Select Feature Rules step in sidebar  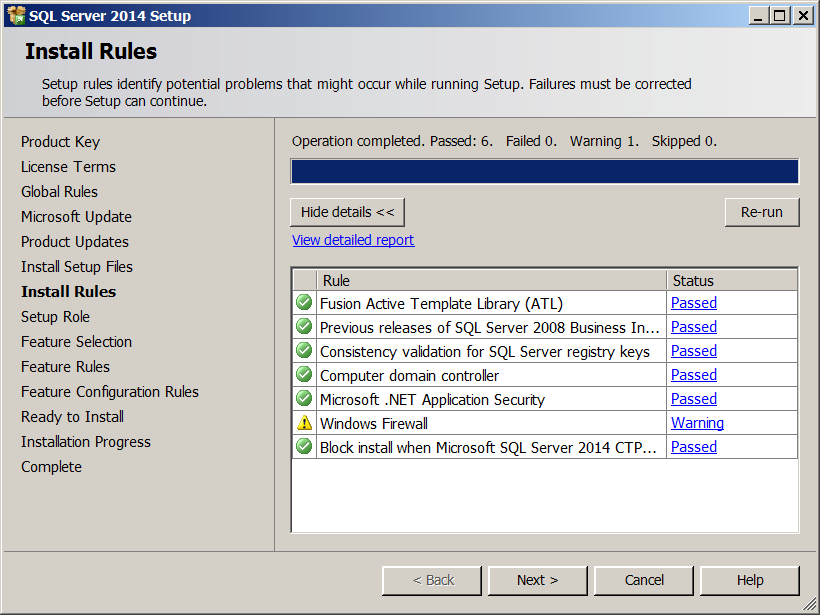65,367
